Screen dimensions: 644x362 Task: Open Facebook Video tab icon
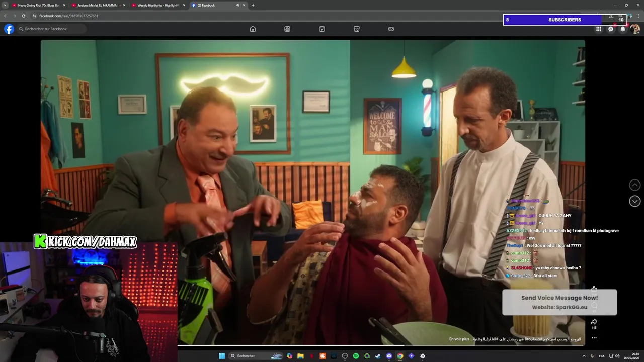click(x=322, y=29)
